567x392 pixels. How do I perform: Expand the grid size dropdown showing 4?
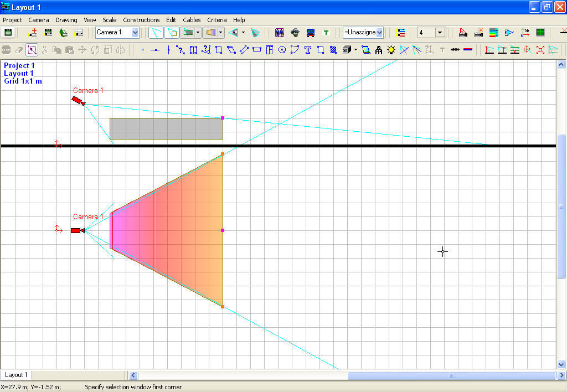click(x=440, y=32)
